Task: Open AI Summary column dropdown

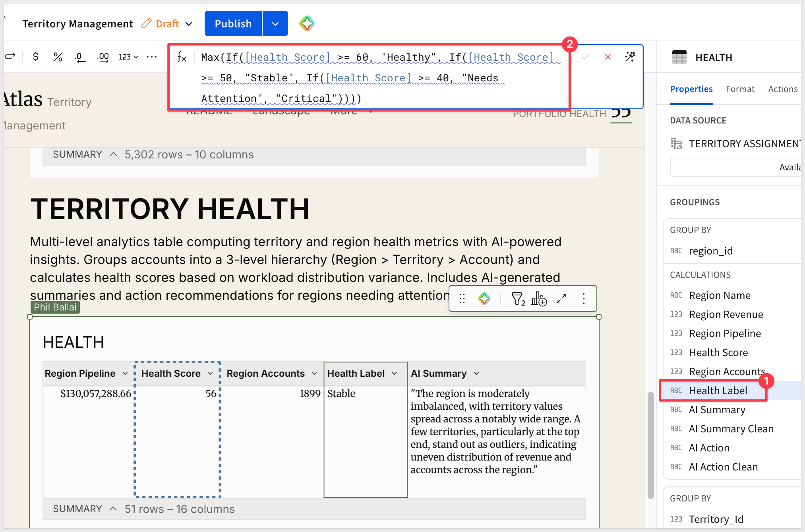Action: point(476,374)
